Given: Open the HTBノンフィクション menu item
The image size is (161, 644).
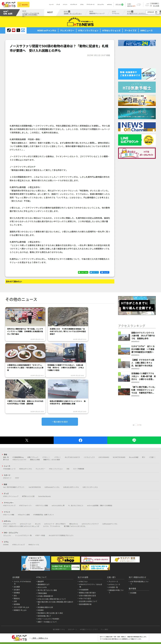Looking at the screenshot, I should pyautogui.click(x=88, y=31).
